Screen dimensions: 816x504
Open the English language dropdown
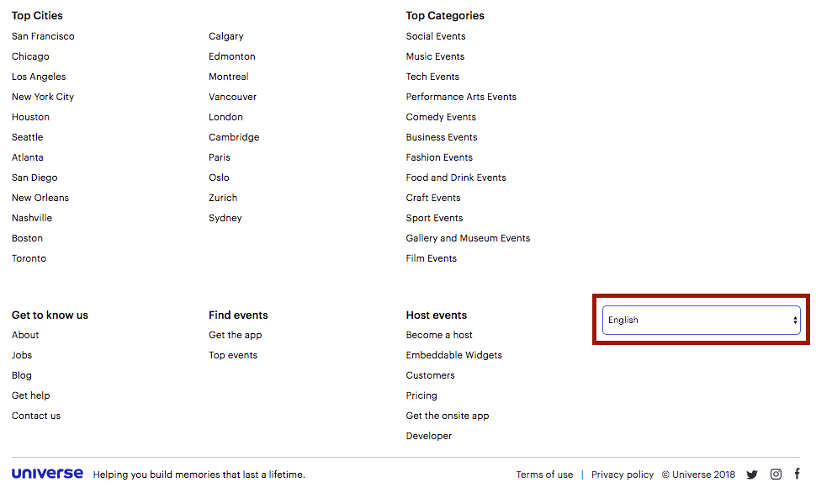click(701, 320)
